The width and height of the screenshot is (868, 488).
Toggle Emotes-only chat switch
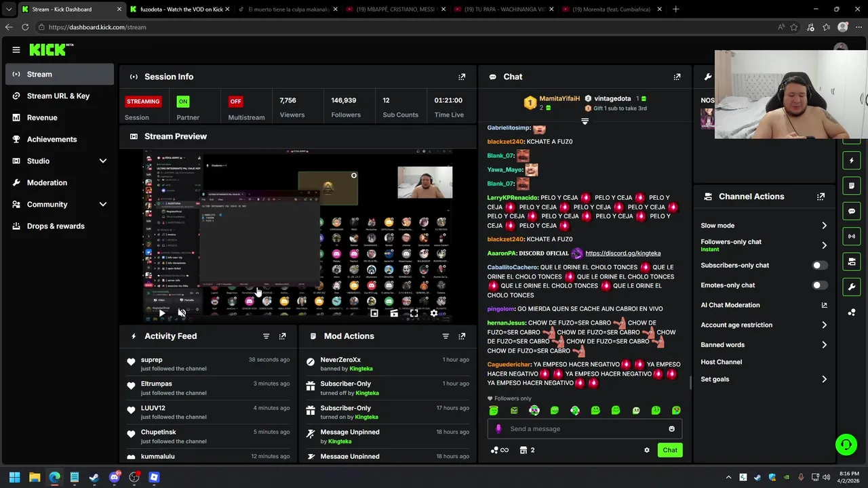pos(819,285)
